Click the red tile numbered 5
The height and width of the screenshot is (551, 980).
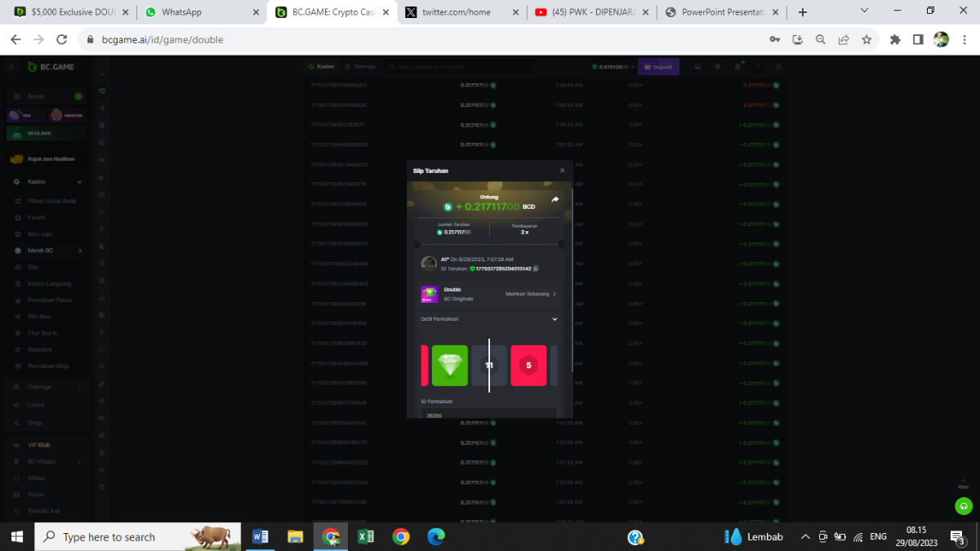[x=528, y=366]
